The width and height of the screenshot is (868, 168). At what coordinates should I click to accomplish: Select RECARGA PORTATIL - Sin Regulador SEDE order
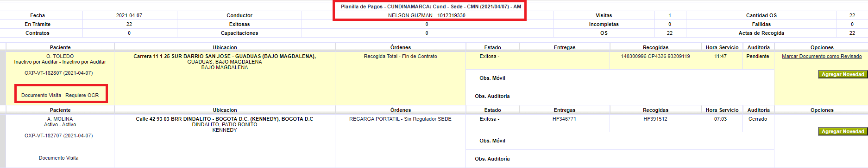pyautogui.click(x=400, y=119)
